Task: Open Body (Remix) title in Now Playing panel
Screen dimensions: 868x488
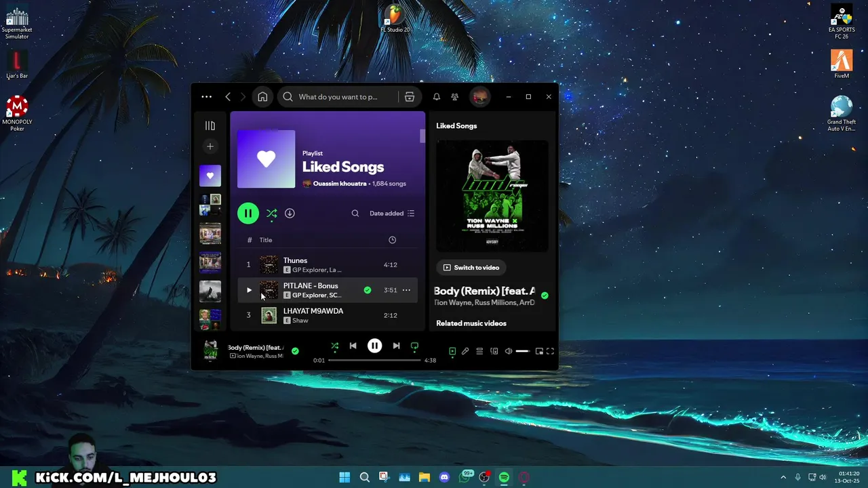Action: click(x=484, y=291)
